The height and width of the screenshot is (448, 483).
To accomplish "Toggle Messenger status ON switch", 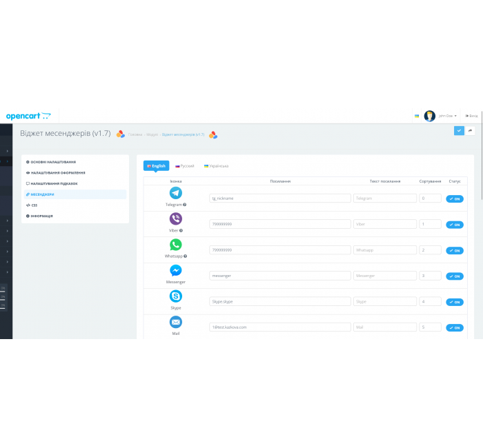I will click(x=455, y=276).
